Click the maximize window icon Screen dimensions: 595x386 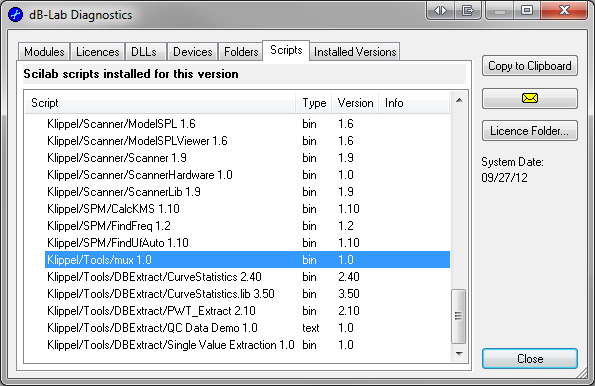click(x=527, y=11)
